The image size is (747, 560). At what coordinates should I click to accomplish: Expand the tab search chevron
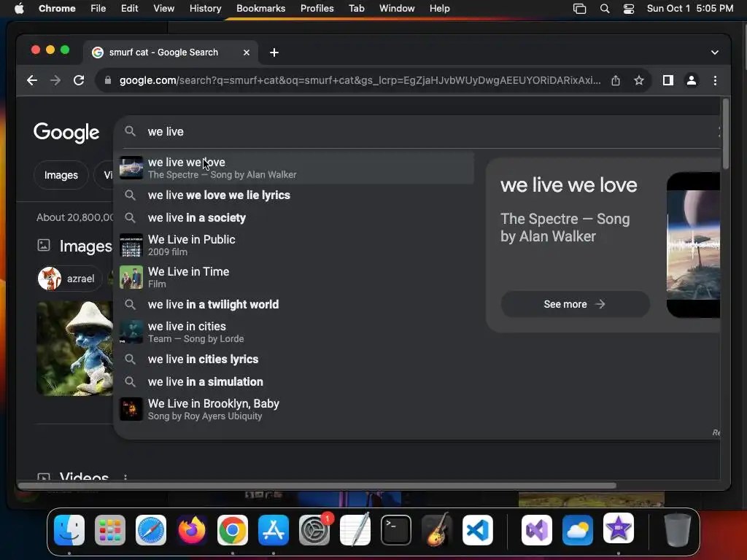714,52
